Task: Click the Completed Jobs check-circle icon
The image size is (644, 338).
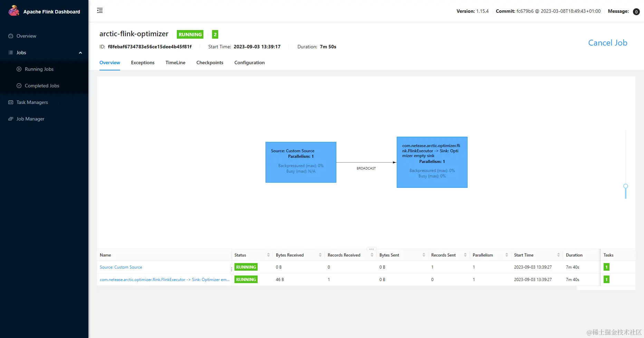Action: click(19, 86)
